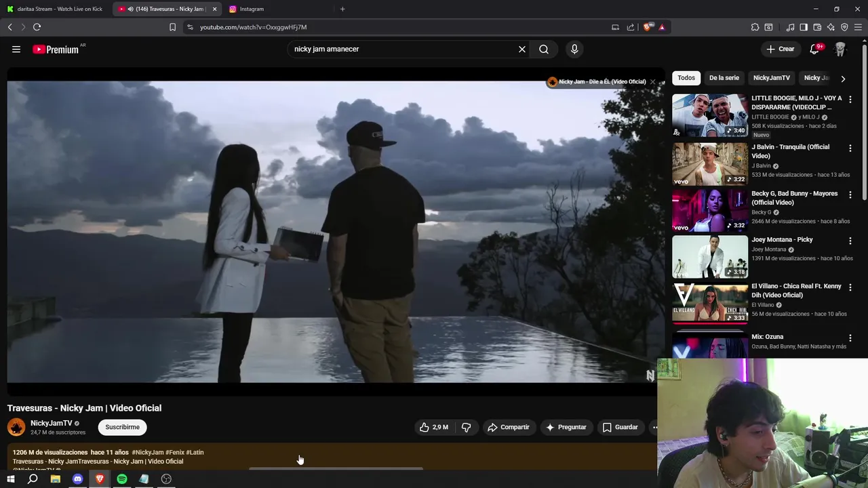Image resolution: width=868 pixels, height=488 pixels.
Task: Click the Preguntar button
Action: (566, 427)
